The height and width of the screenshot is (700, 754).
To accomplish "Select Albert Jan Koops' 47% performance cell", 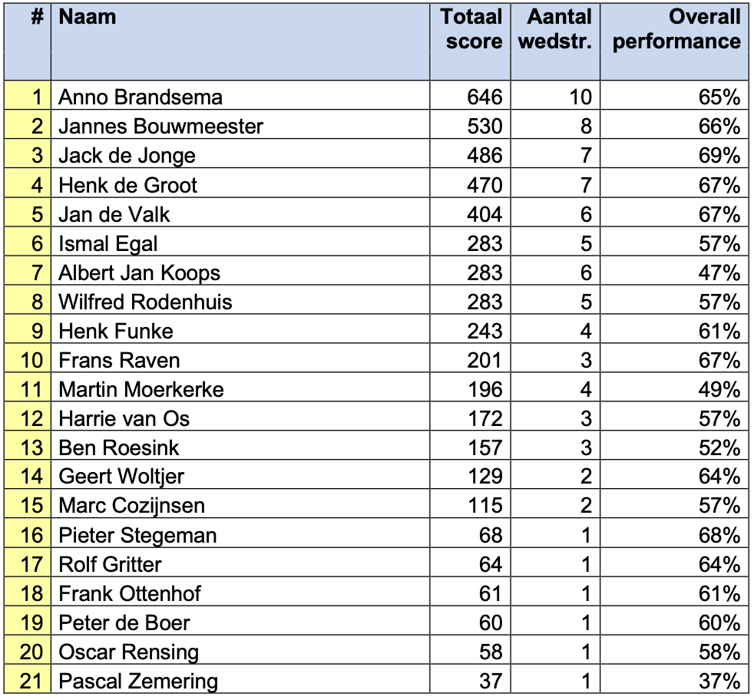I will 674,271.
